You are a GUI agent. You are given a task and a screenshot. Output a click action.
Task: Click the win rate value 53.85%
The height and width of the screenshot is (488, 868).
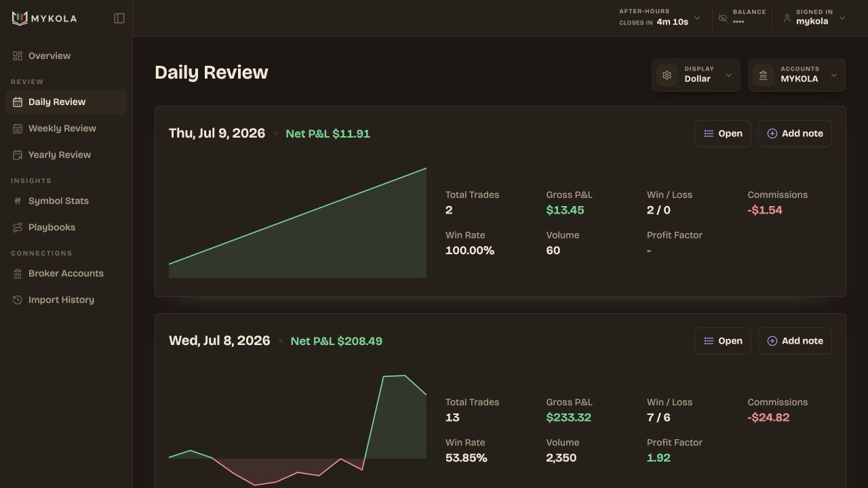point(467,458)
